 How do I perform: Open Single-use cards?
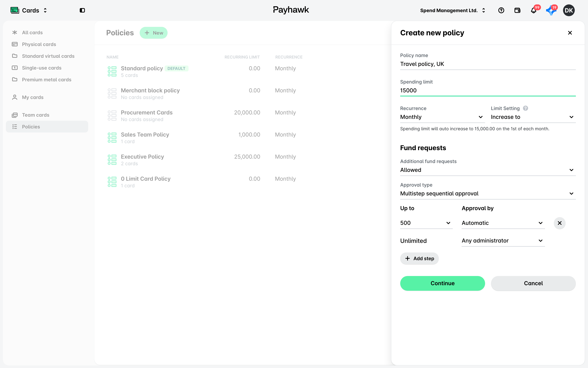(47, 68)
